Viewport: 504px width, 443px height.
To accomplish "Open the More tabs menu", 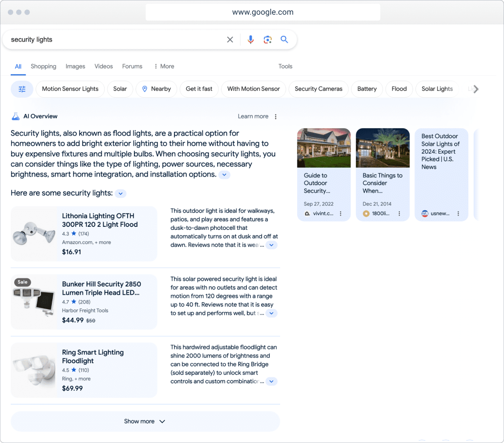I will point(164,66).
